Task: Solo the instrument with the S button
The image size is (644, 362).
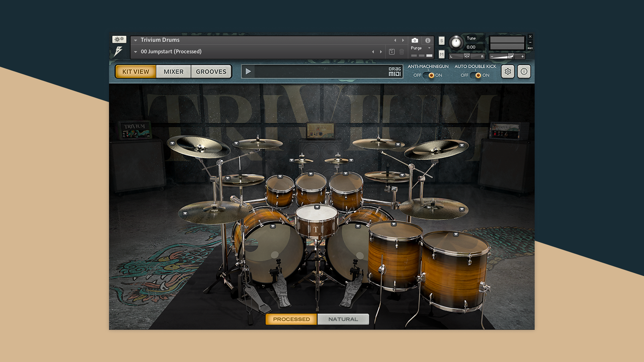Action: tap(441, 41)
